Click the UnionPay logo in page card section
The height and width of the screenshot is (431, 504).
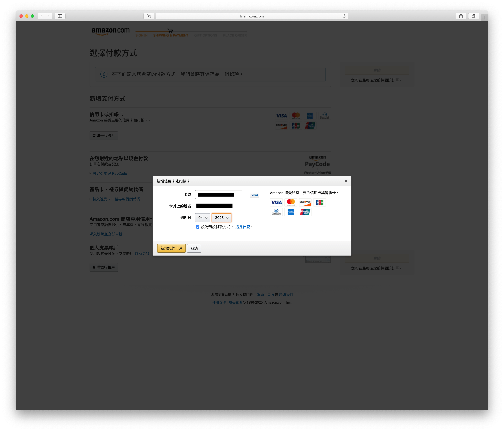310,125
